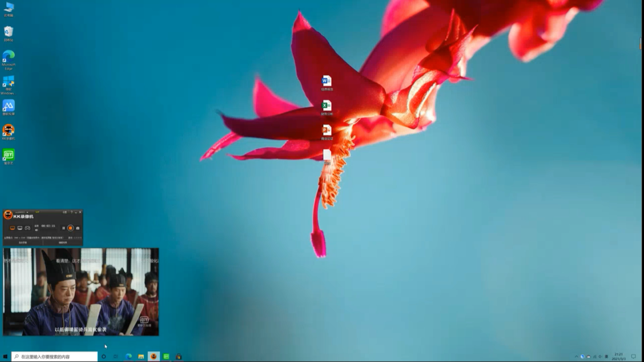Open the account name dropdown in KK recorder
The image size is (644, 362).
click(x=27, y=212)
